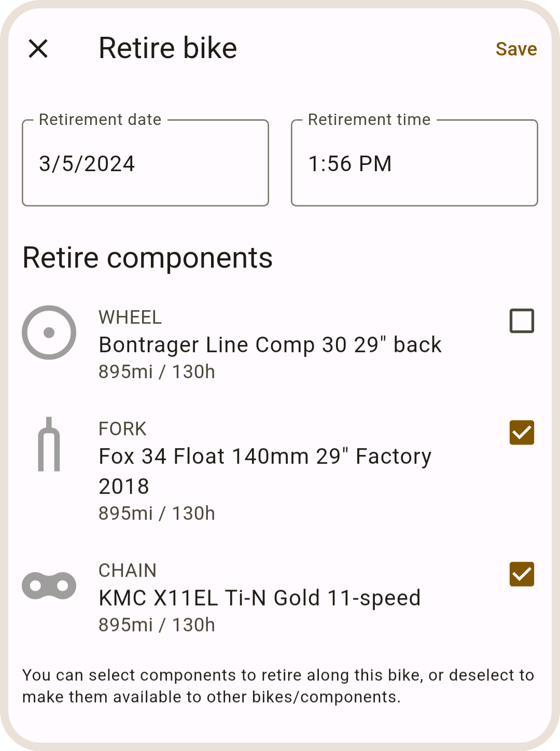Save the bike retirement
The height and width of the screenshot is (751, 560).
(x=516, y=49)
